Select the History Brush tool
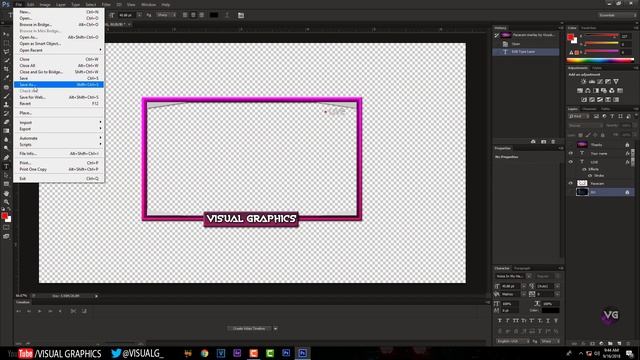The height and width of the screenshot is (360, 640). tap(6, 113)
